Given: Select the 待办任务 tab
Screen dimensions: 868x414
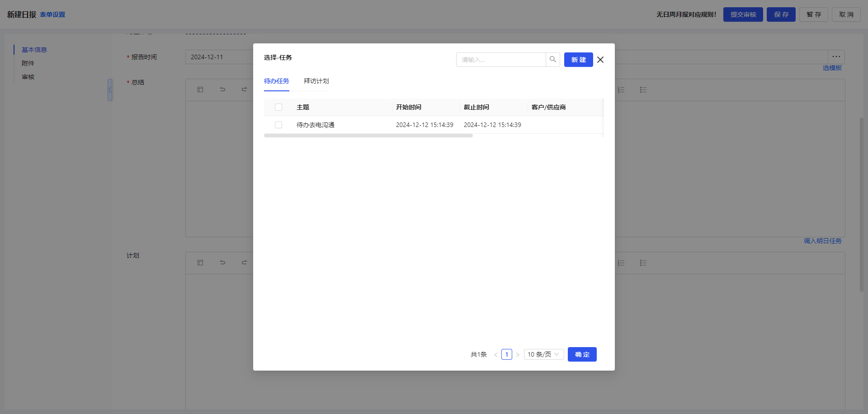Looking at the screenshot, I should point(276,81).
